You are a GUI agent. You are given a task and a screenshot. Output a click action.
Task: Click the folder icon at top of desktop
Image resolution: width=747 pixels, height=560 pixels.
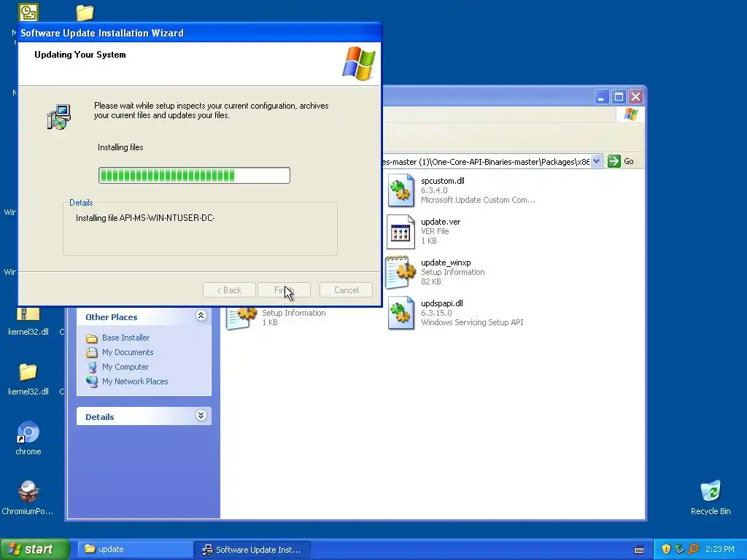85,12
